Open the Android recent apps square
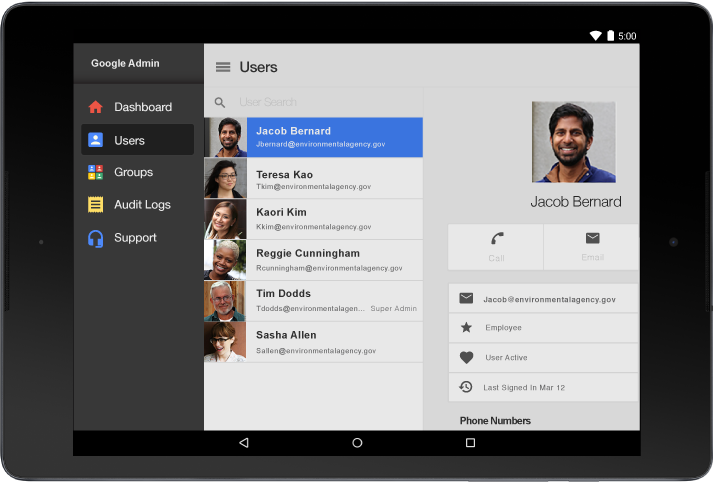 point(470,442)
